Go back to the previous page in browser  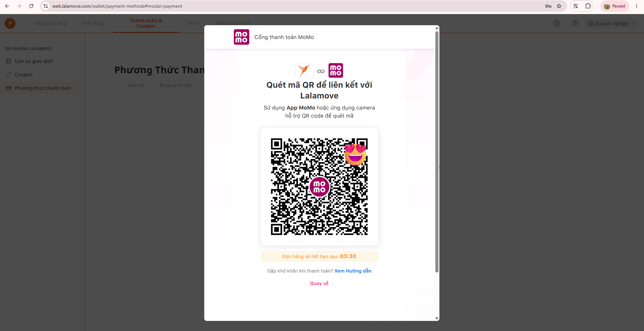point(7,6)
